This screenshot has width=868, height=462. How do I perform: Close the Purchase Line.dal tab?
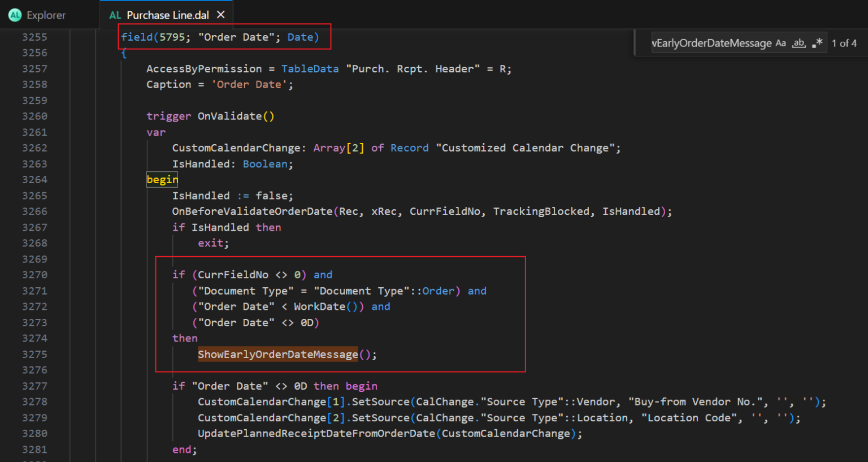point(220,15)
